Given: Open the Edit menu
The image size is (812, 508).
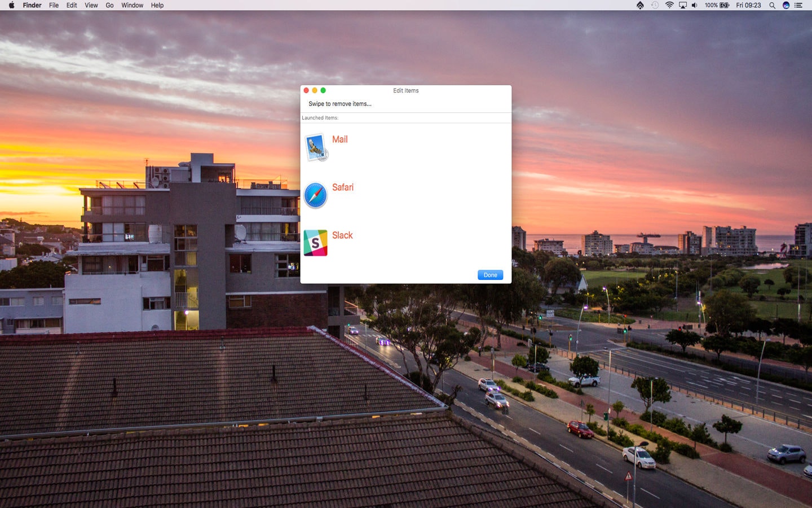Looking at the screenshot, I should (72, 5).
